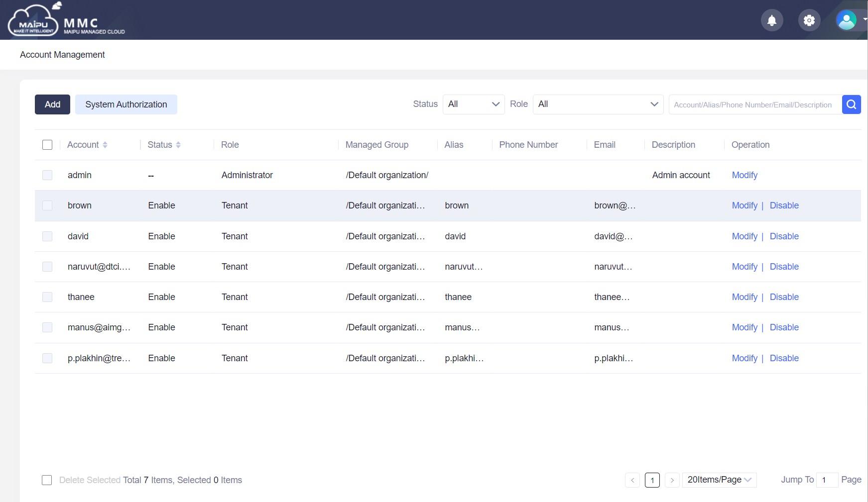Click the blue search magnifier button

point(851,104)
